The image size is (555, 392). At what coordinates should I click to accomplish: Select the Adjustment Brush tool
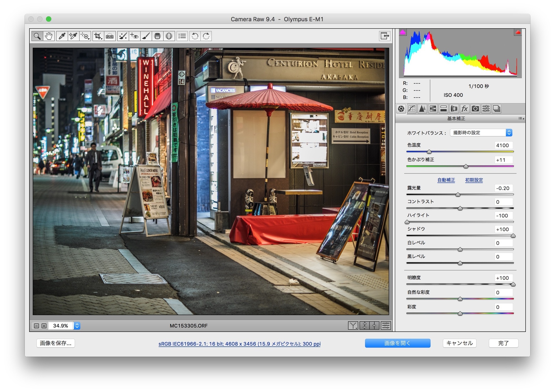[146, 36]
